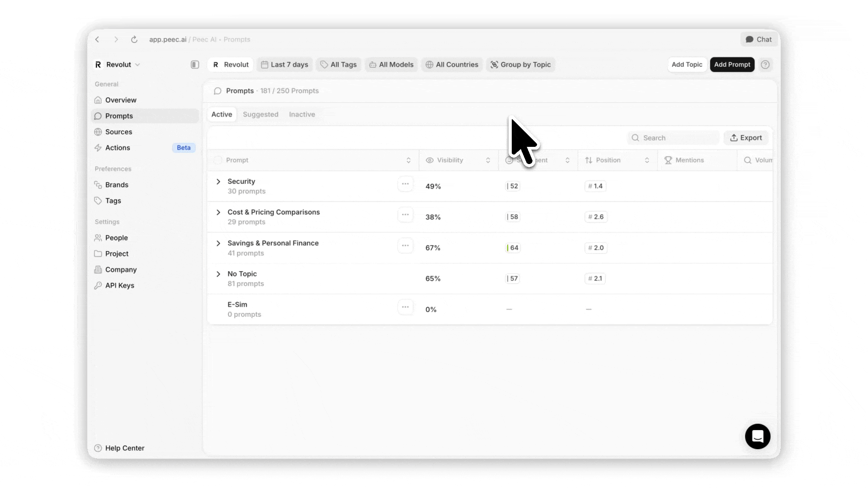Toggle sorting on the Position column

pyautogui.click(x=647, y=160)
